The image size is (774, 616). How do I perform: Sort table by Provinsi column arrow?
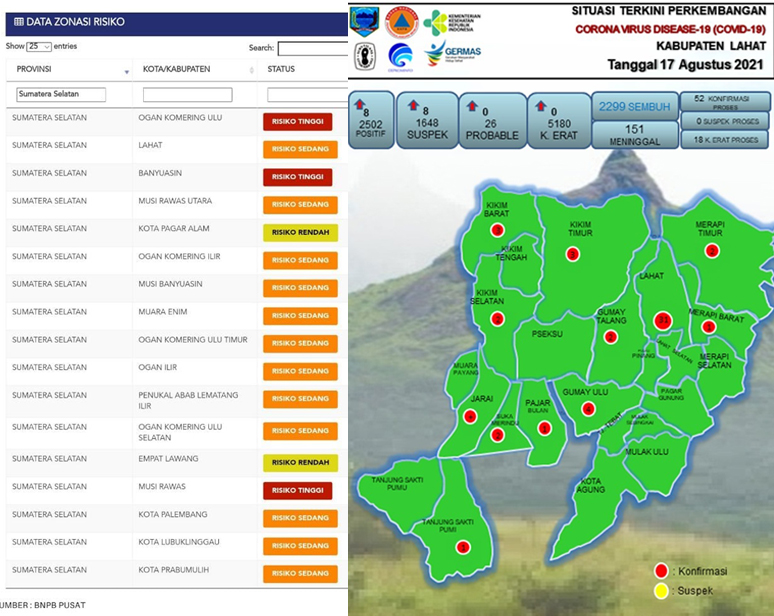coord(126,72)
